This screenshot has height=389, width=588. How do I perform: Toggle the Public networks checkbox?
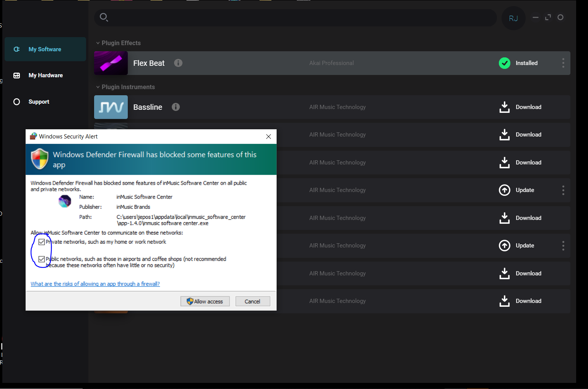(42, 259)
